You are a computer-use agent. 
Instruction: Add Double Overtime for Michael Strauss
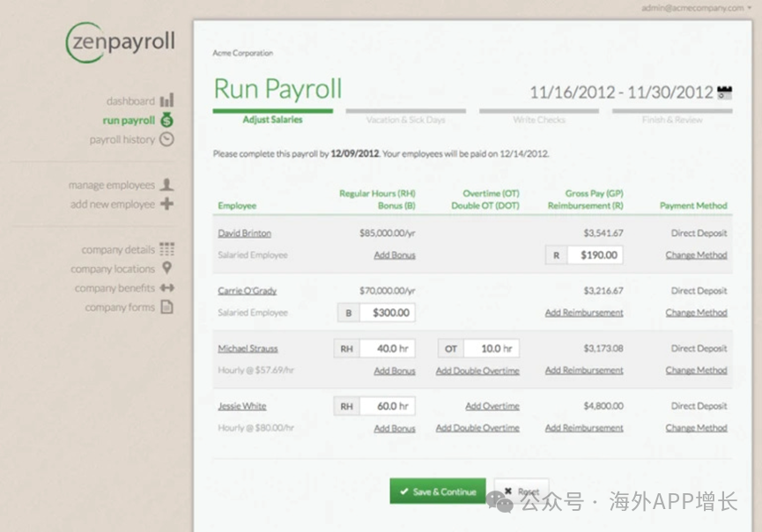coord(477,371)
